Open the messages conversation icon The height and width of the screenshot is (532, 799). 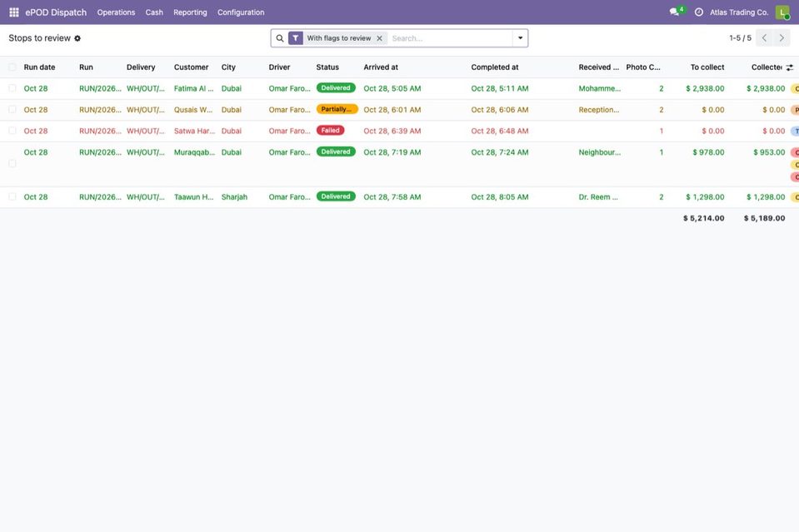[x=675, y=12]
